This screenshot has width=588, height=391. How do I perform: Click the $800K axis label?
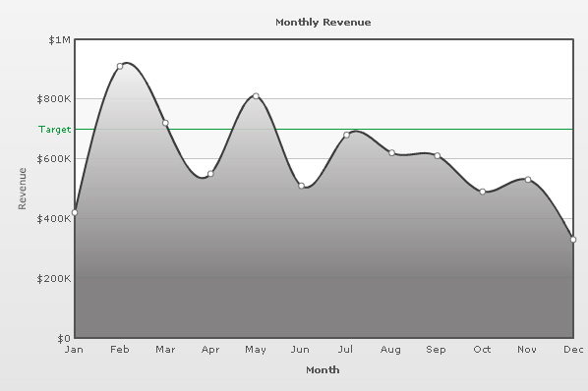[54, 99]
